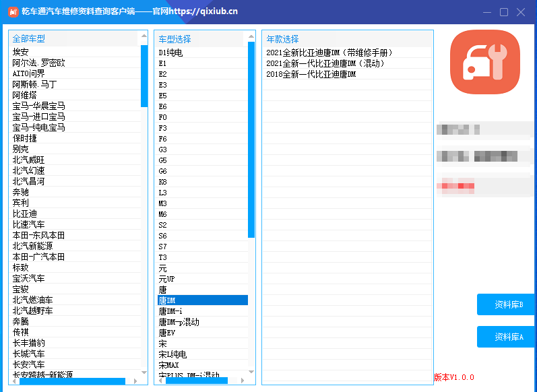Select model 宋MAX
The height and width of the screenshot is (392, 537).
click(202, 365)
